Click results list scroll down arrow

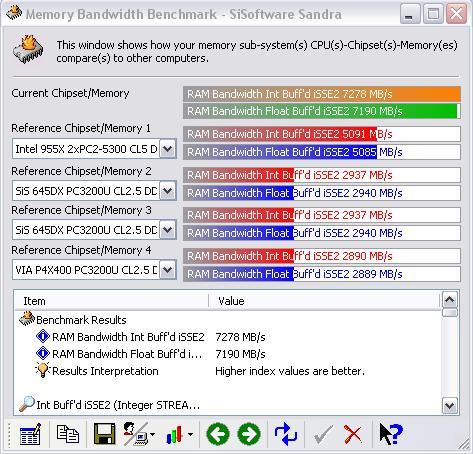[450, 406]
